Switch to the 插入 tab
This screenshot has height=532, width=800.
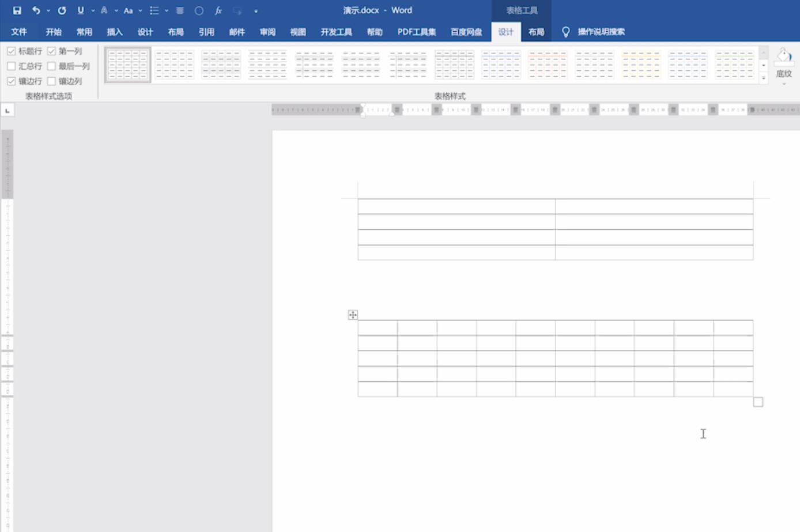click(115, 32)
